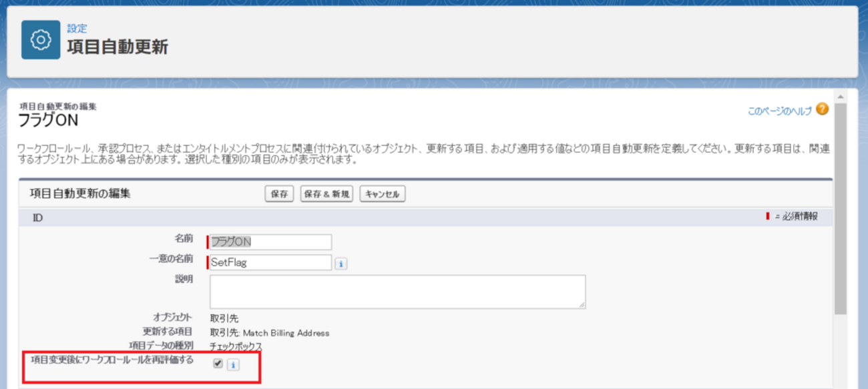The width and height of the screenshot is (868, 389).
Task: Click the 一意の名前 field with SetFlag
Action: (x=270, y=263)
